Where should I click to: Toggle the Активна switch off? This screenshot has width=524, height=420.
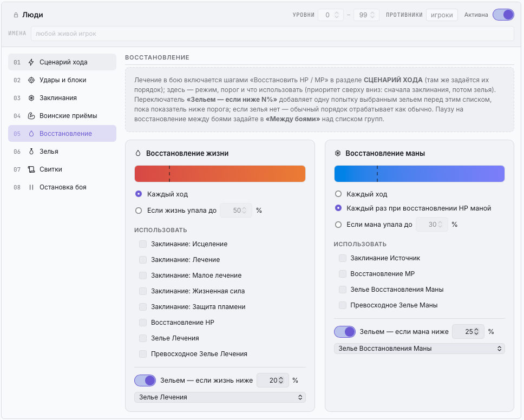(x=503, y=15)
